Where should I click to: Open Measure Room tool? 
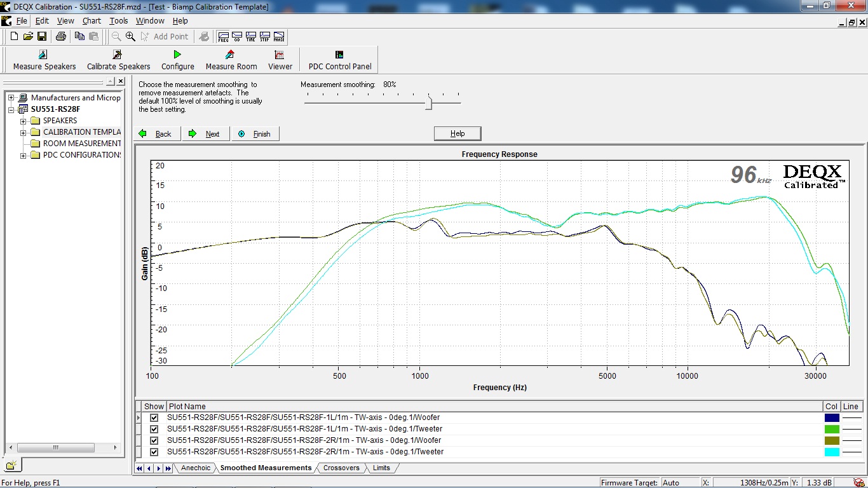coord(231,60)
